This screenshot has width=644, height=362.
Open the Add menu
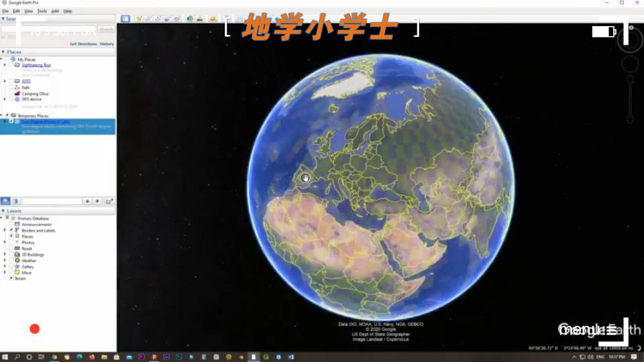55,11
